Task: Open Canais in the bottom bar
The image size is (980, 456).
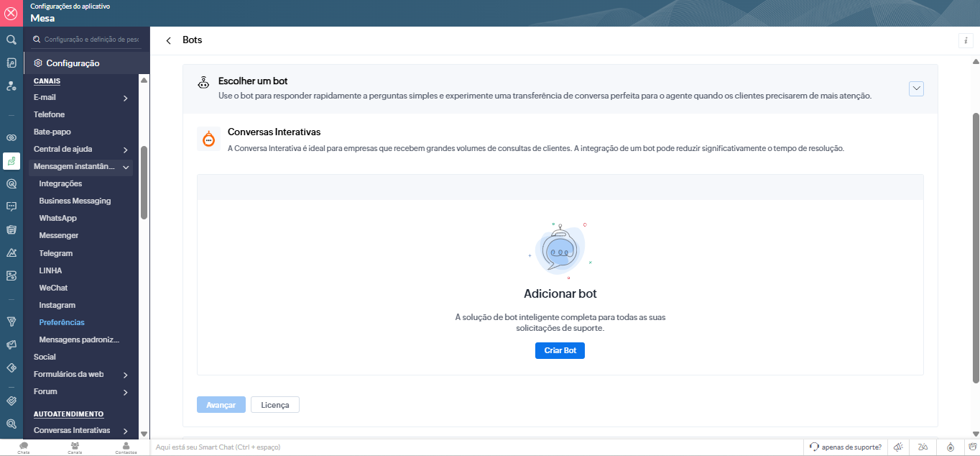Action: point(75,447)
